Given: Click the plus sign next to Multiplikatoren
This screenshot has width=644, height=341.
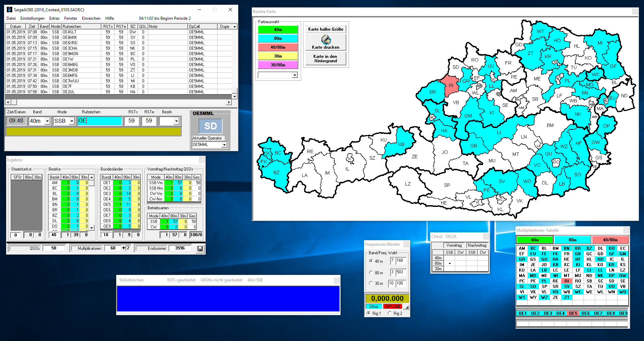Looking at the screenshot, I should 124,248.
